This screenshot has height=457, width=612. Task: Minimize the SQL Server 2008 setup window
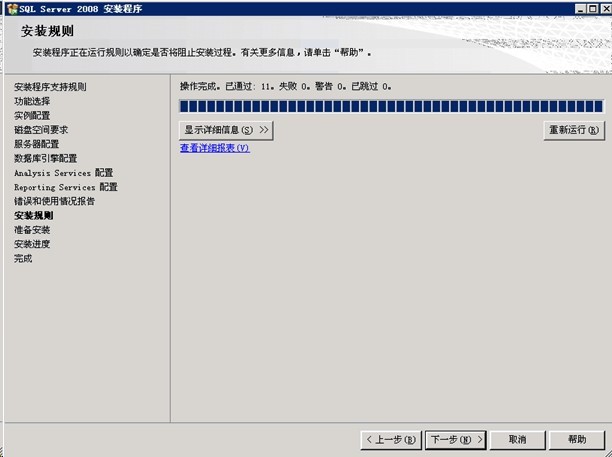point(580,9)
